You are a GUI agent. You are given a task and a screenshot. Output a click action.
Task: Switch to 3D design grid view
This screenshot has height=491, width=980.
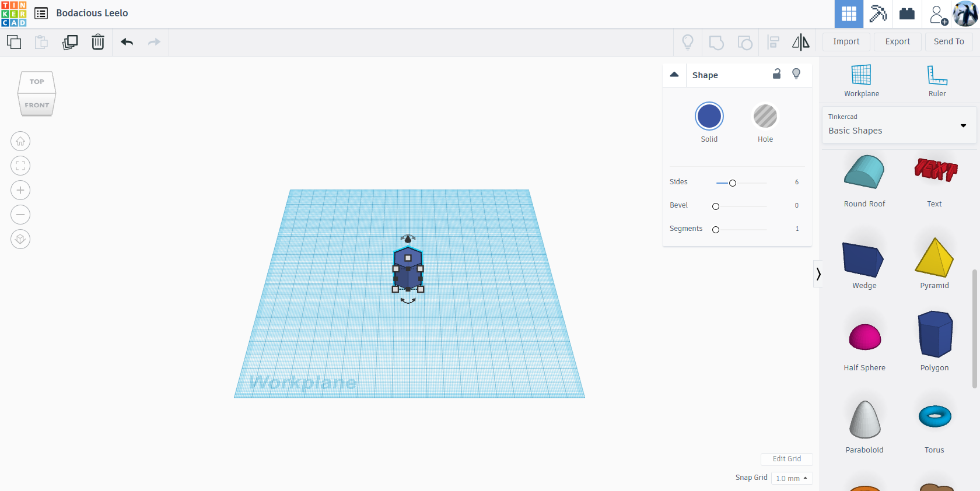click(x=849, y=14)
